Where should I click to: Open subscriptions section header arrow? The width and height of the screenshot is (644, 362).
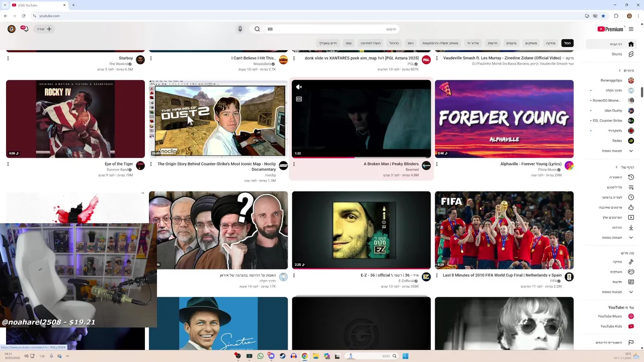(619, 70)
